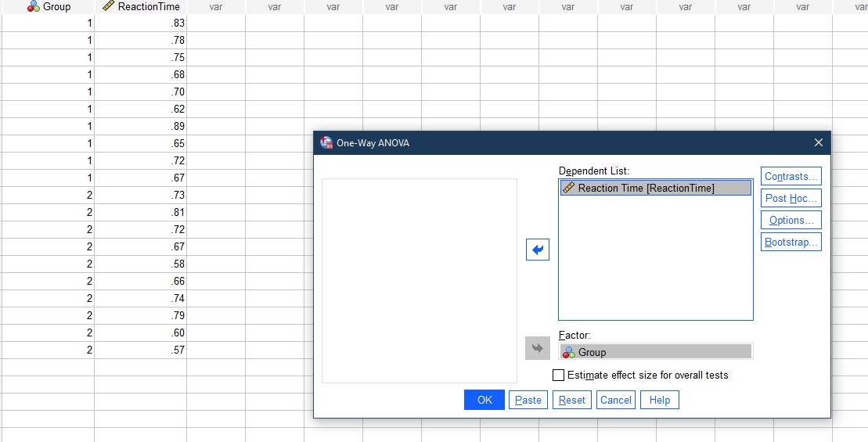Select cell with ReactionTime .60
The image size is (868, 442).
click(x=141, y=332)
